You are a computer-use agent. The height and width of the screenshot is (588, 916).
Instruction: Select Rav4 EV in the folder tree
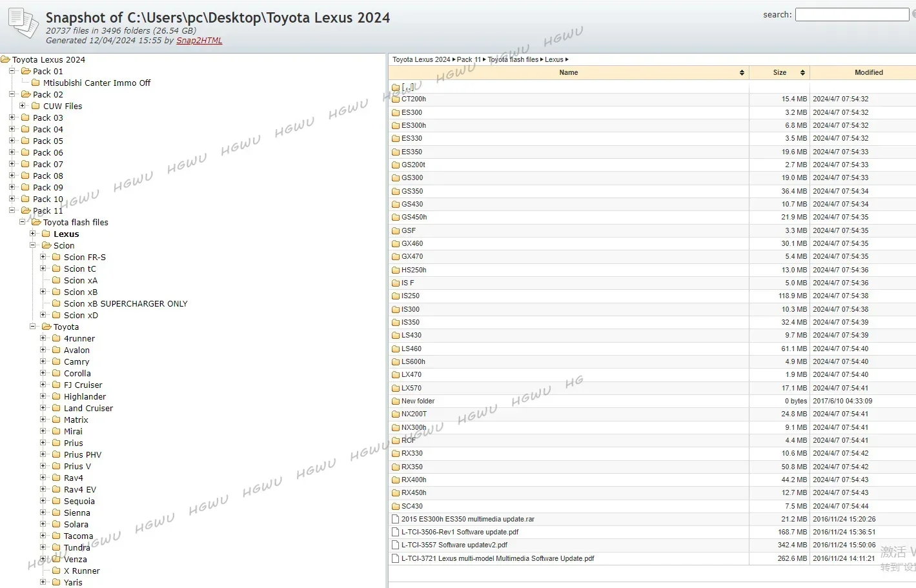click(80, 489)
